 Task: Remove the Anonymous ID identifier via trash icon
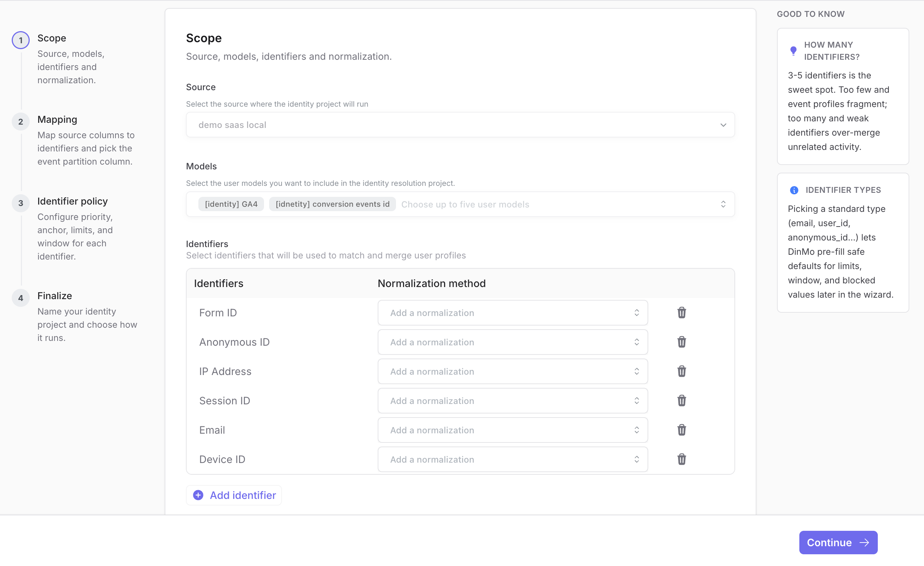tap(681, 342)
